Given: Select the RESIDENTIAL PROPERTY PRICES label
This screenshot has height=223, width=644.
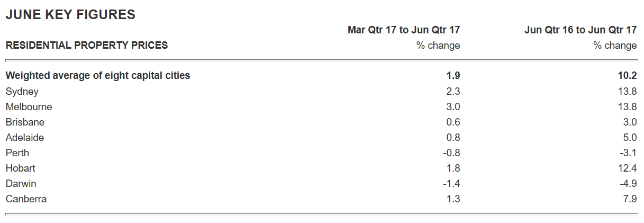Looking at the screenshot, I should point(87,46).
